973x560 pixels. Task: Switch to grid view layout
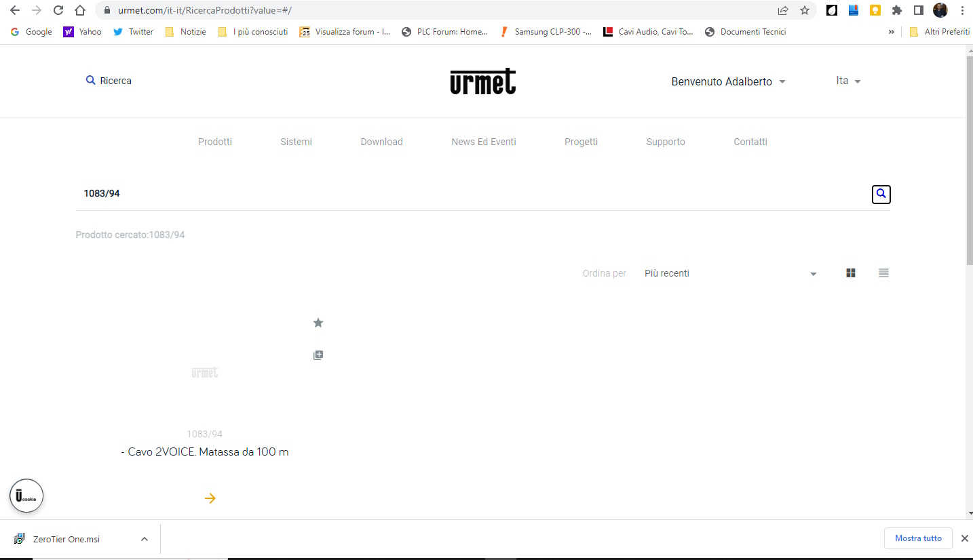tap(851, 273)
